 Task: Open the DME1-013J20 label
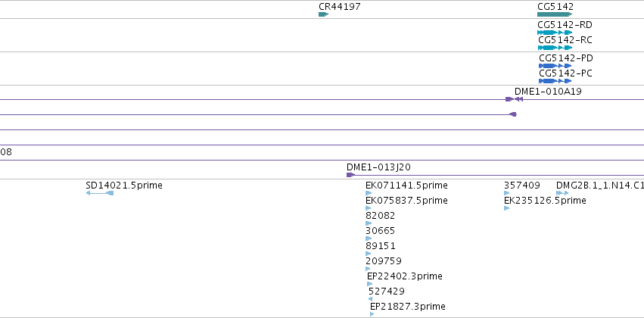[378, 167]
